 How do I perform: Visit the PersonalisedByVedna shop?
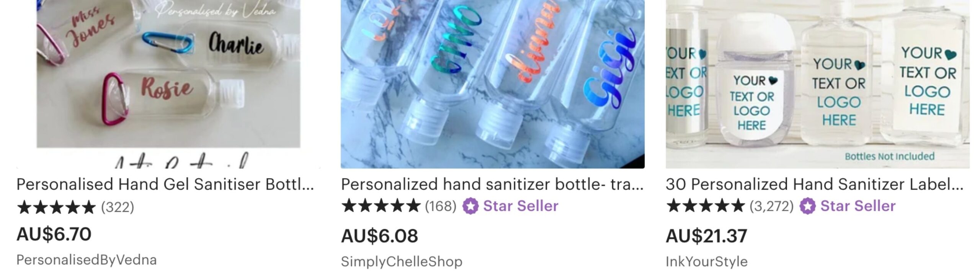[x=87, y=260]
